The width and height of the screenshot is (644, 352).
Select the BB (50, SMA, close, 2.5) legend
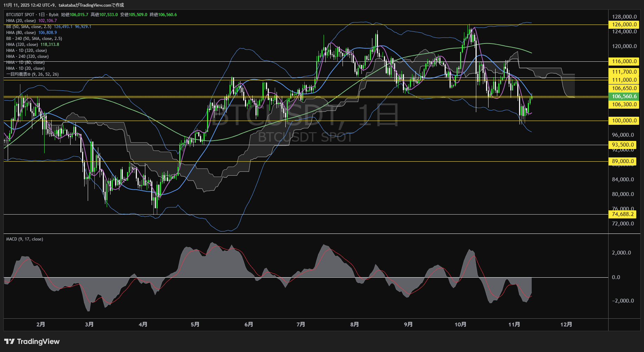(x=29, y=27)
